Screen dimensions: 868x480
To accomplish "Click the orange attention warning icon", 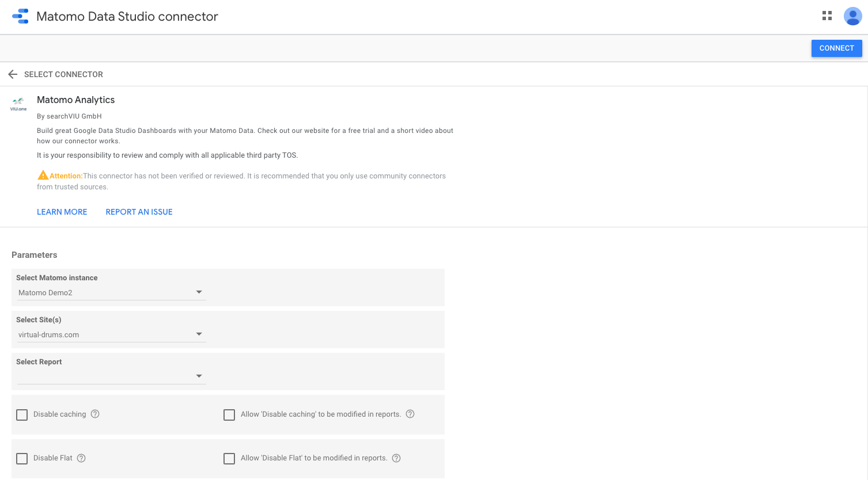I will click(43, 176).
